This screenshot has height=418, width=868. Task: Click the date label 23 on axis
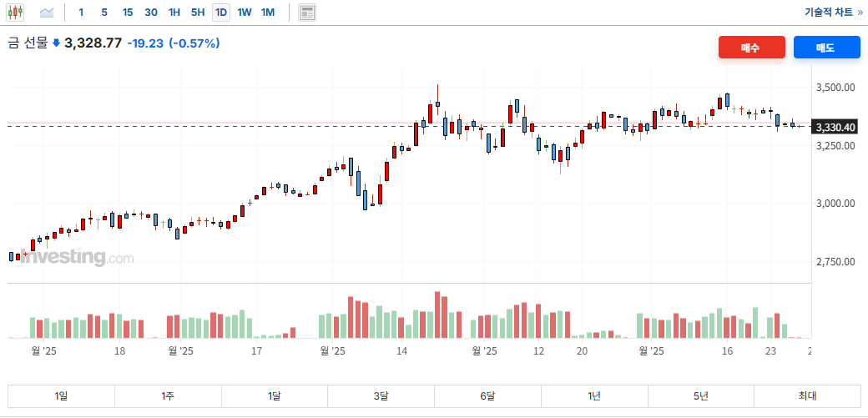pyautogui.click(x=770, y=351)
